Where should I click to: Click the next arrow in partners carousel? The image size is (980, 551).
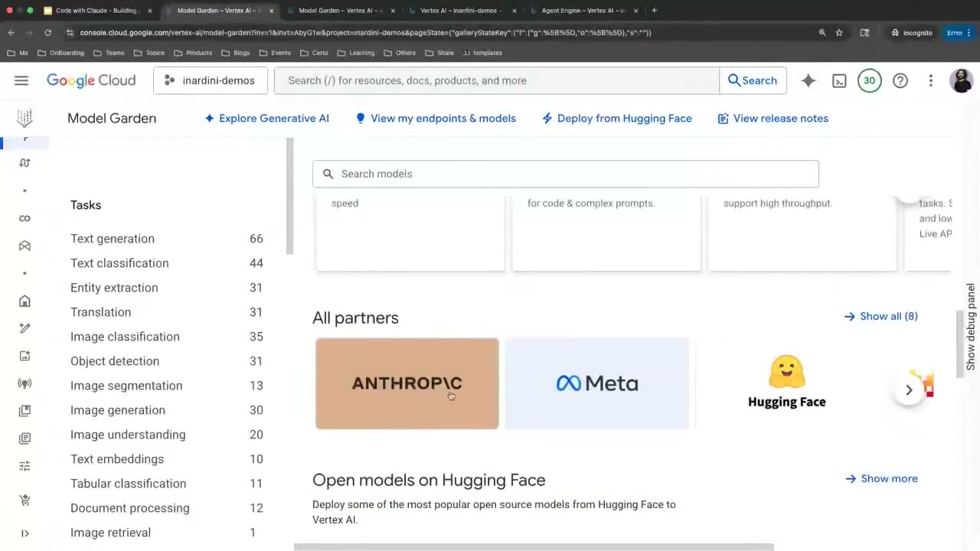(909, 390)
